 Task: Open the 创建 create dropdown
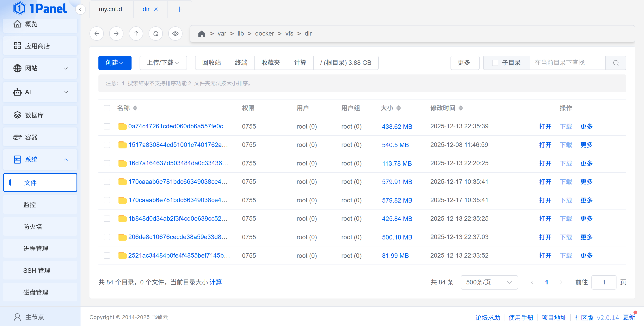coord(115,63)
